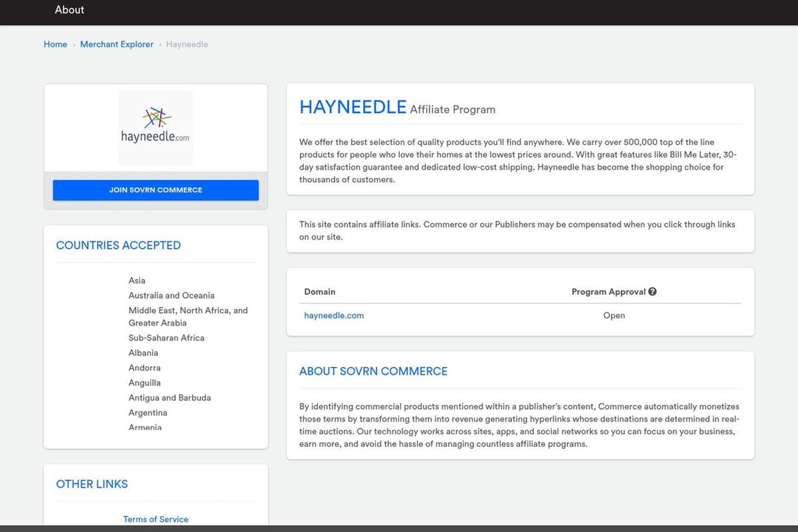Viewport: 798px width, 532px height.
Task: Click the HAYNEEDLE title heading
Action: (353, 107)
